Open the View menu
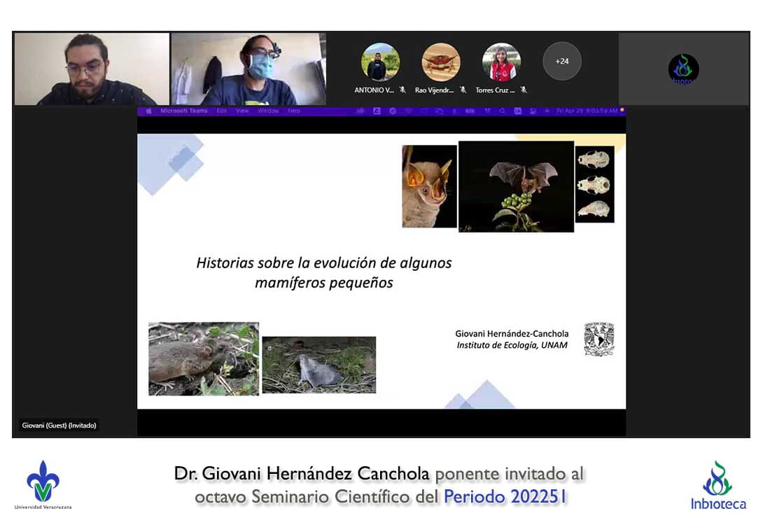The width and height of the screenshot is (763, 532). [x=242, y=111]
